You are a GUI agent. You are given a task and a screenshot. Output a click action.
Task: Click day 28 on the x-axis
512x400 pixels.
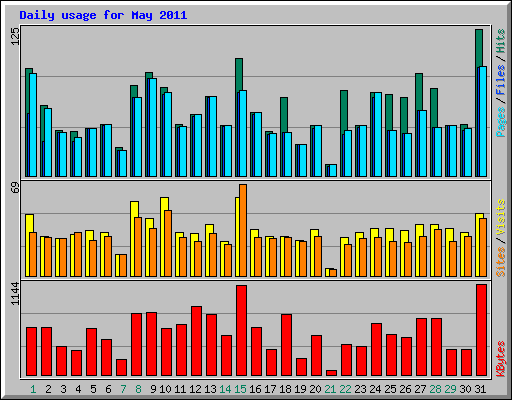click(x=435, y=389)
